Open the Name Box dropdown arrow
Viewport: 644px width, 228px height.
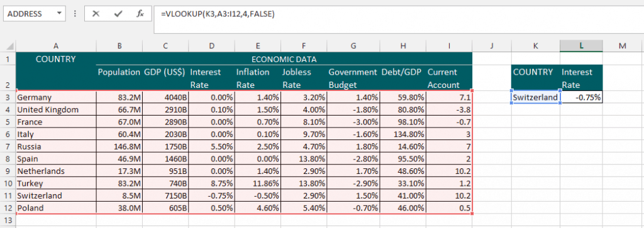click(x=59, y=14)
